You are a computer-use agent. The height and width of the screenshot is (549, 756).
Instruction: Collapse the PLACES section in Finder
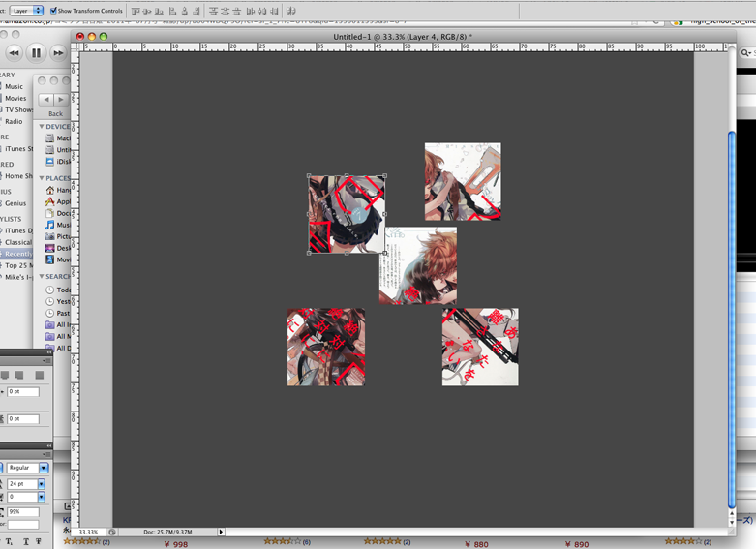pos(42,178)
